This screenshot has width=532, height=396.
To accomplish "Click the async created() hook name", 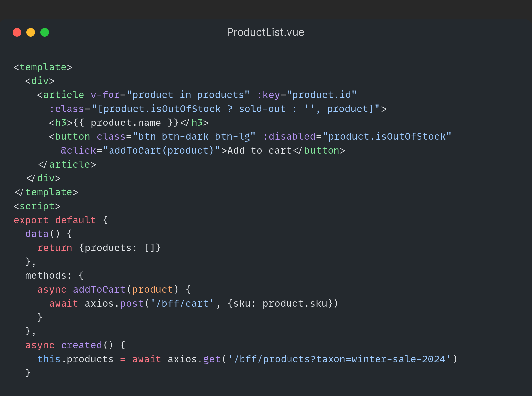I will pos(81,345).
